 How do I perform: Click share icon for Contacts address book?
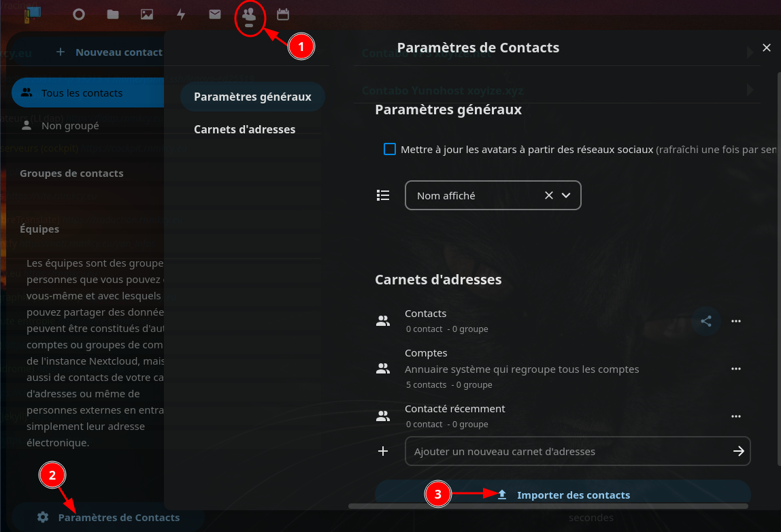[x=706, y=321]
